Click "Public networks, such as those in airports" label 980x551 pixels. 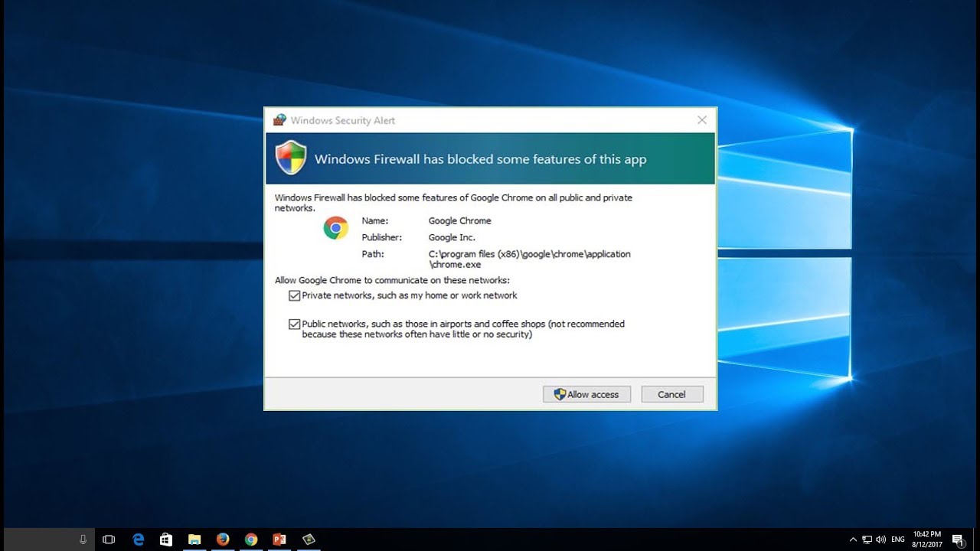(463, 329)
